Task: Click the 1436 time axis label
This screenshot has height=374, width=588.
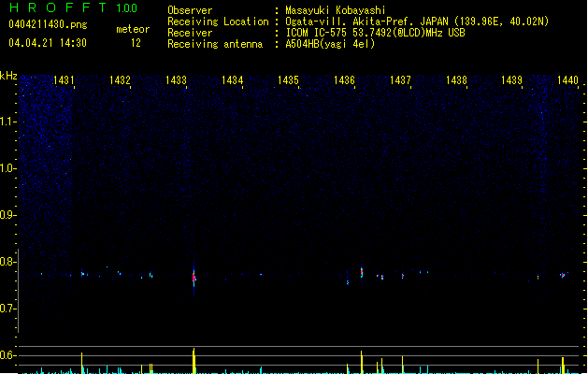Action: point(344,80)
